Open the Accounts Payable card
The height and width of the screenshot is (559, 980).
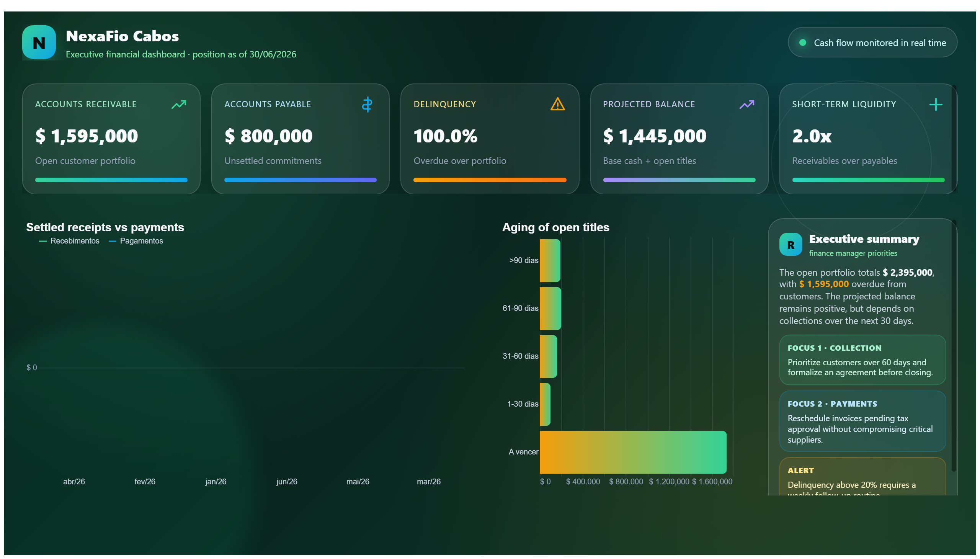tap(300, 139)
